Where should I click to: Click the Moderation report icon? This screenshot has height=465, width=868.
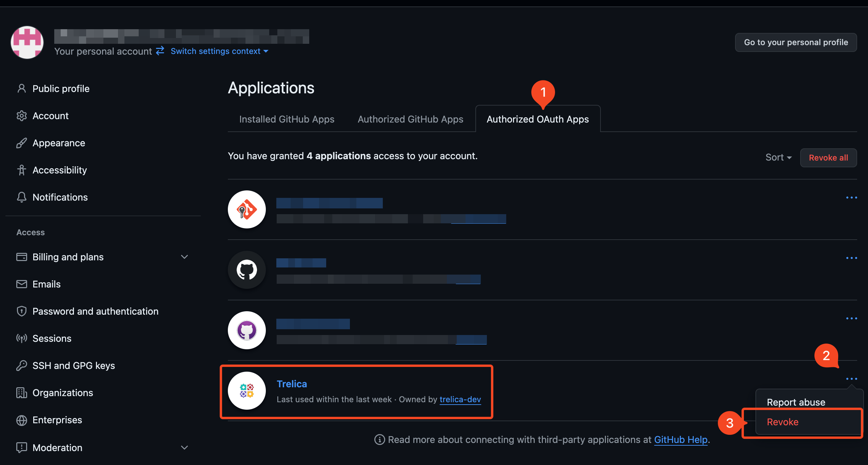click(22, 448)
